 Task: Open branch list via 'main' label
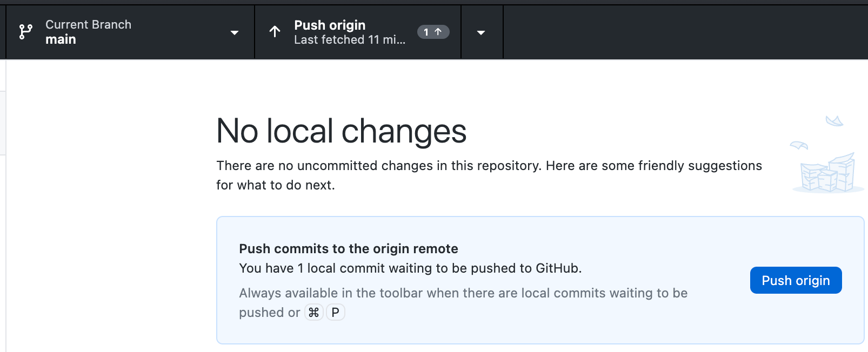61,39
